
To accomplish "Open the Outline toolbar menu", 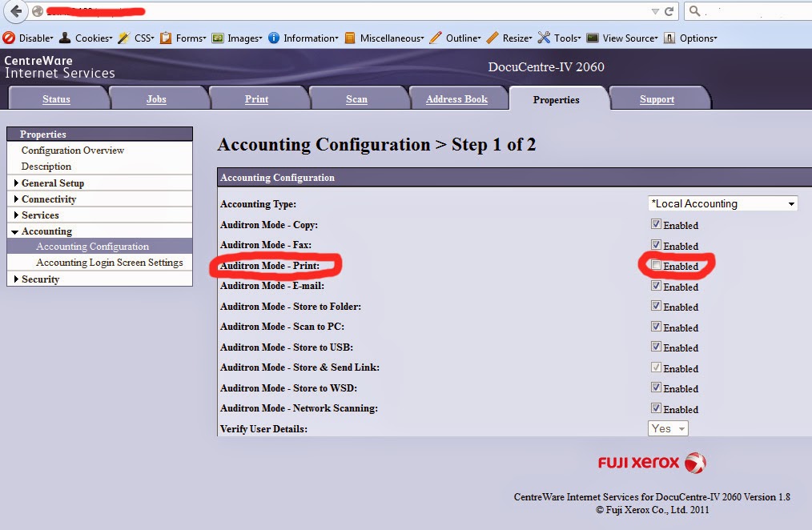I will (456, 38).
